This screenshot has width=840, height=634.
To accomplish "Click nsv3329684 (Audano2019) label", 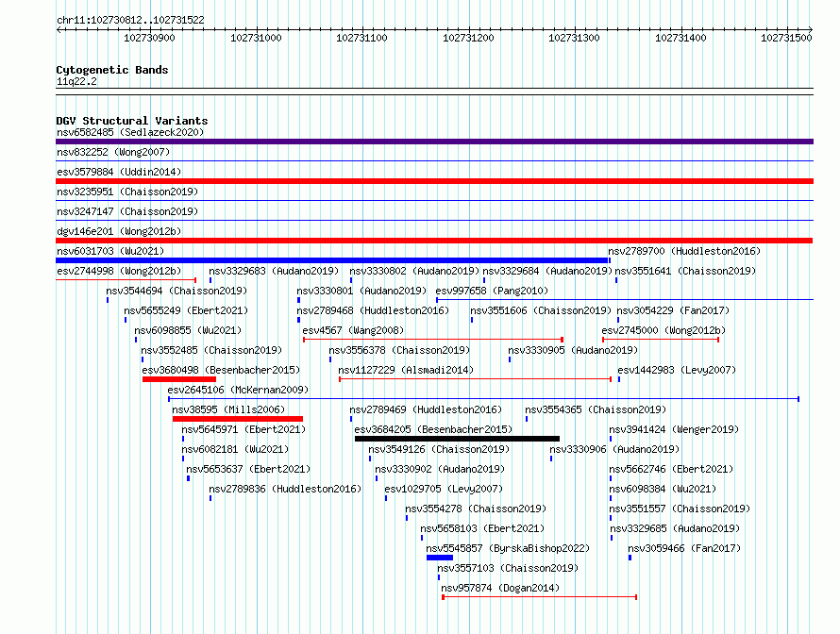I will 547,271.
